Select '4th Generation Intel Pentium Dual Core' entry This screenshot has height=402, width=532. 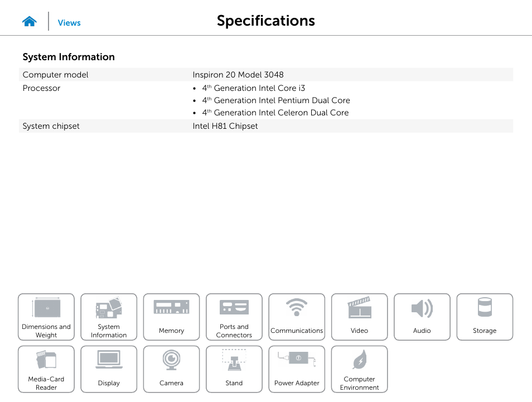pos(276,100)
